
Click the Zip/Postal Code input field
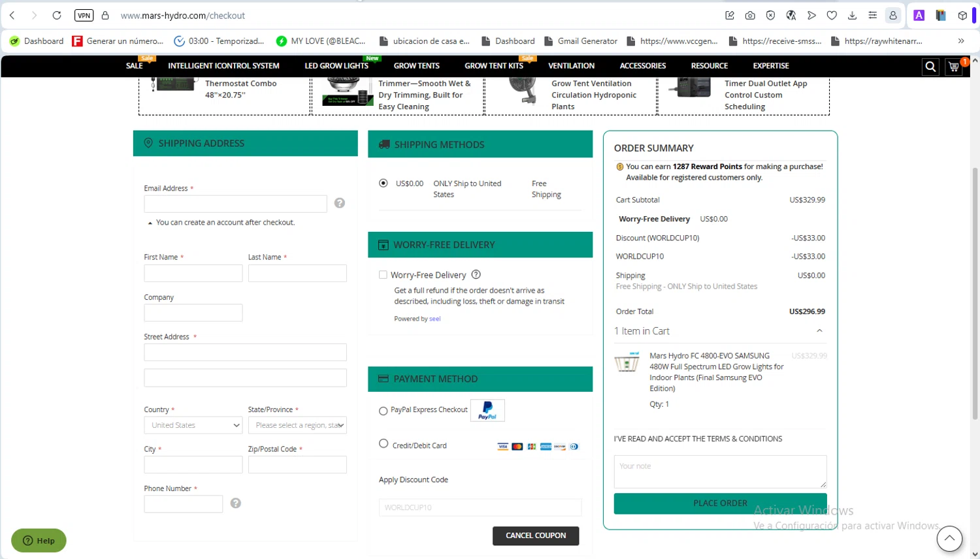point(297,465)
